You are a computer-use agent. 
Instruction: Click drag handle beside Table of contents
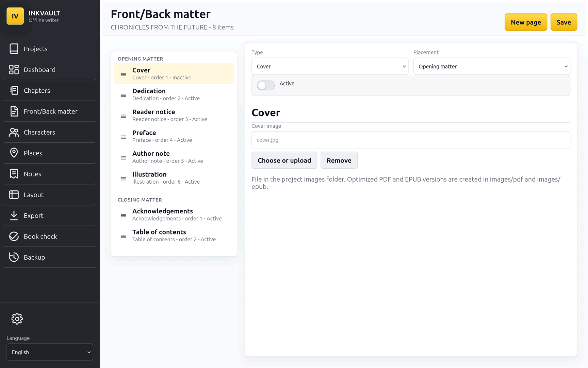[x=124, y=236]
